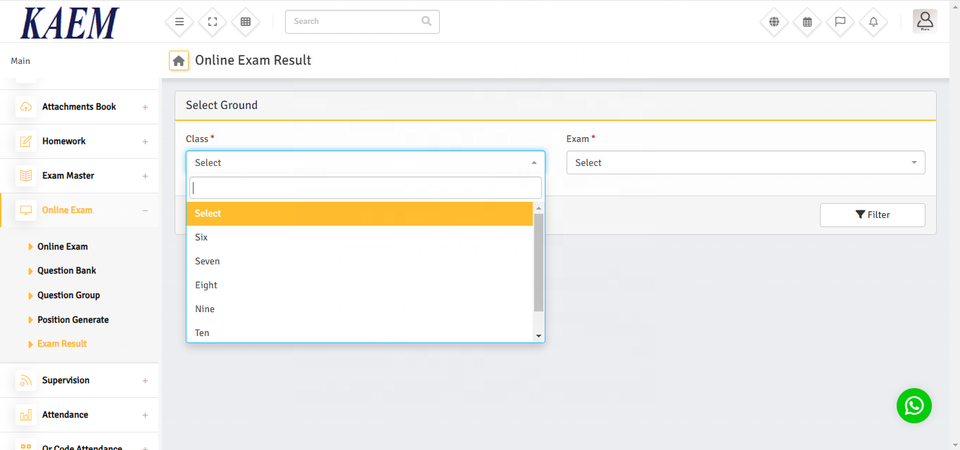Click the KAEM logo
This screenshot has height=450, width=960.
click(x=69, y=22)
